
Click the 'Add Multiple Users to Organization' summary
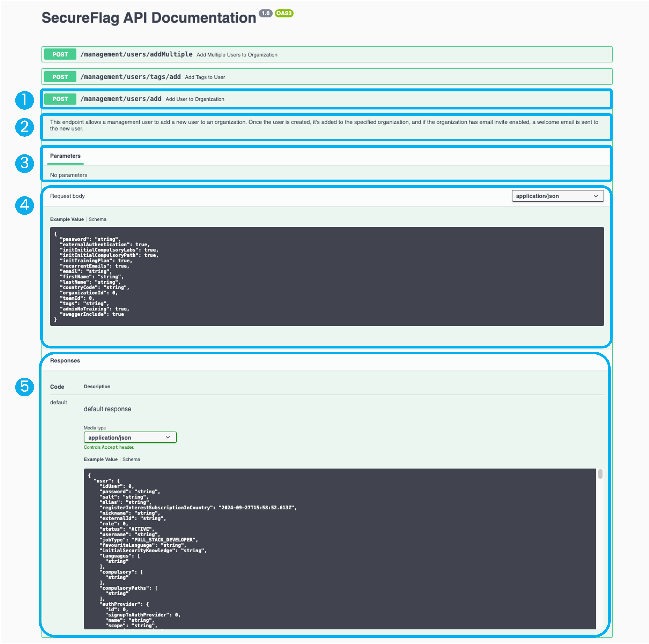pyautogui.click(x=237, y=55)
